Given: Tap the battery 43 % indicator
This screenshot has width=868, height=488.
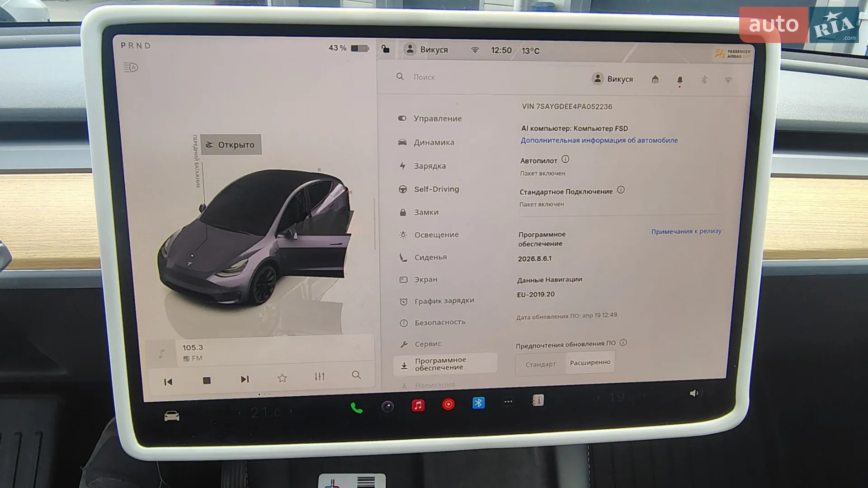Looking at the screenshot, I should tap(349, 48).
